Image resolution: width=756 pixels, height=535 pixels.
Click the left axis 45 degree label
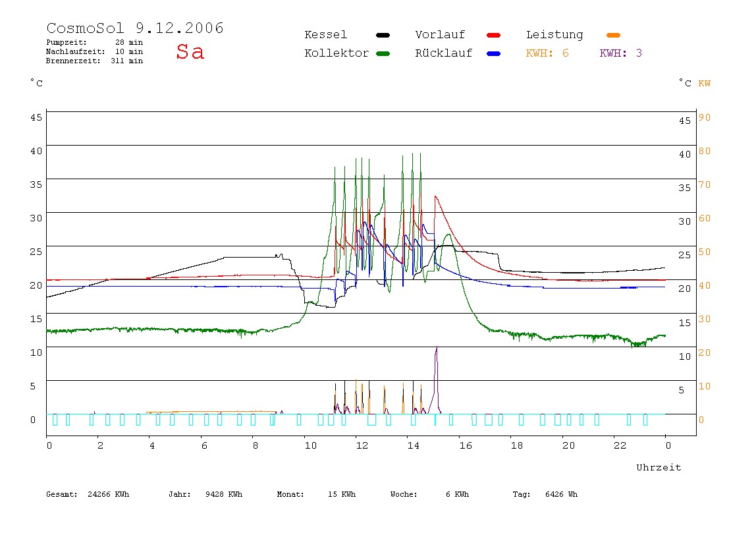[x=36, y=117]
